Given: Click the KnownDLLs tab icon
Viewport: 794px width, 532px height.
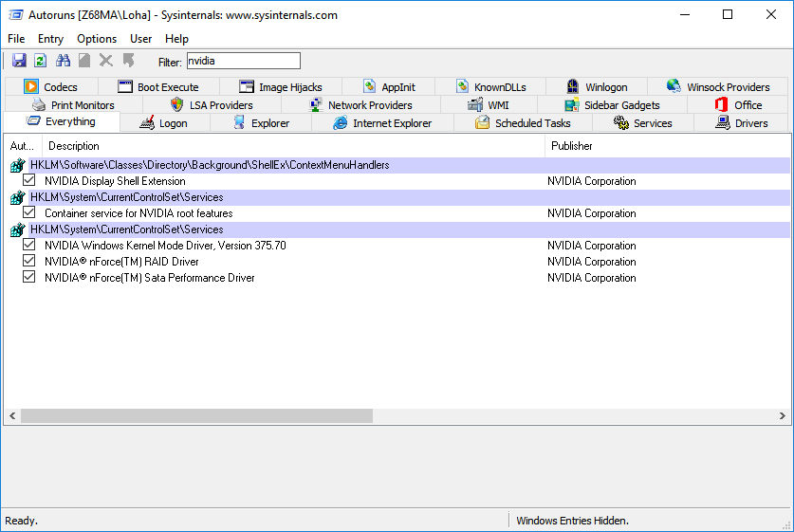Looking at the screenshot, I should pos(462,86).
